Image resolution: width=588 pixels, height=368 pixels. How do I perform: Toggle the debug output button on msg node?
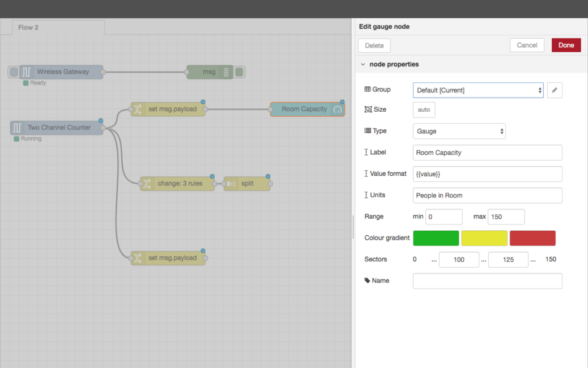click(238, 72)
